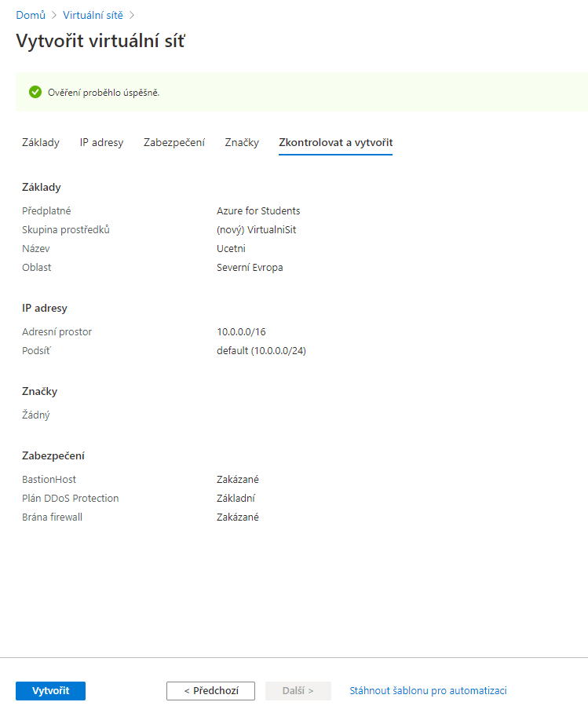Click the (nový) VirtualniSit resource group value
588x713 pixels.
click(256, 229)
